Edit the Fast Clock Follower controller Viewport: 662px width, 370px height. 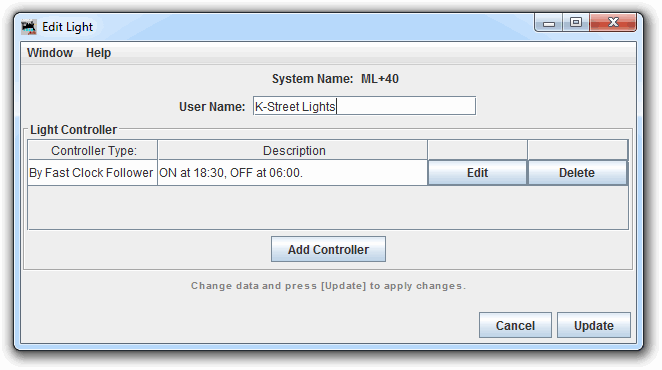tap(478, 173)
